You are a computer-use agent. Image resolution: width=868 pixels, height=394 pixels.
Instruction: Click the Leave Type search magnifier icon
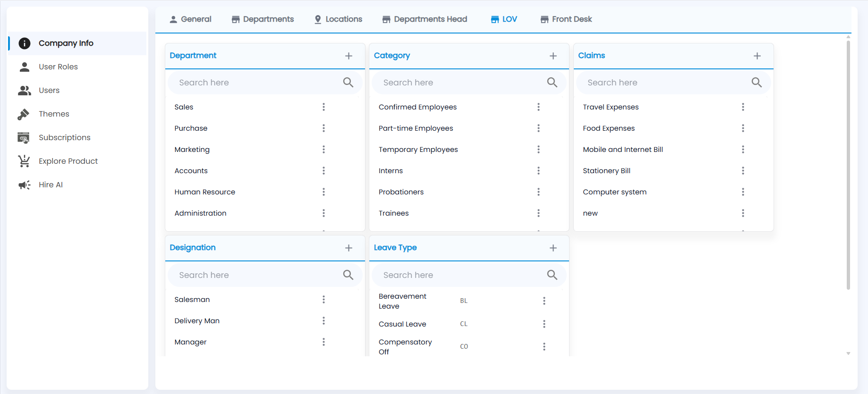[552, 275]
